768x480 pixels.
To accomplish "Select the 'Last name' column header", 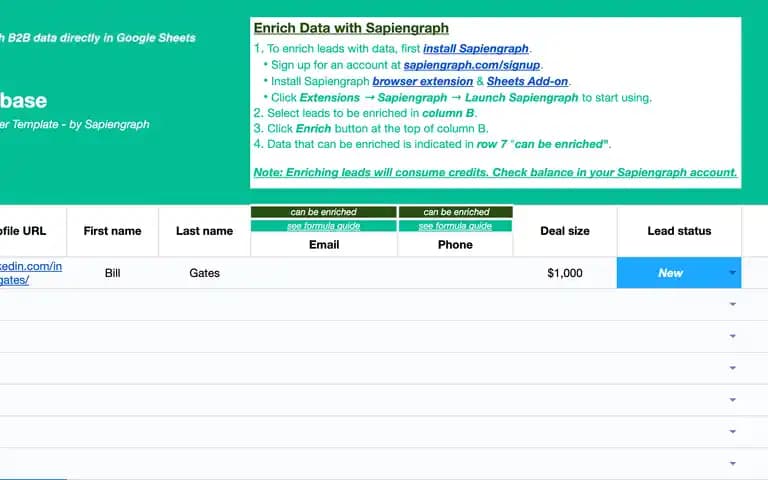I will 204,231.
